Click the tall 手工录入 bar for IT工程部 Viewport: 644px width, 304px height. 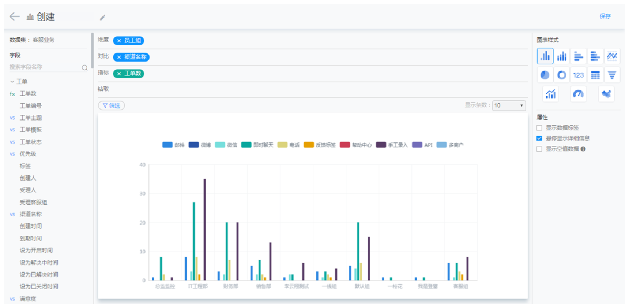pyautogui.click(x=204, y=230)
